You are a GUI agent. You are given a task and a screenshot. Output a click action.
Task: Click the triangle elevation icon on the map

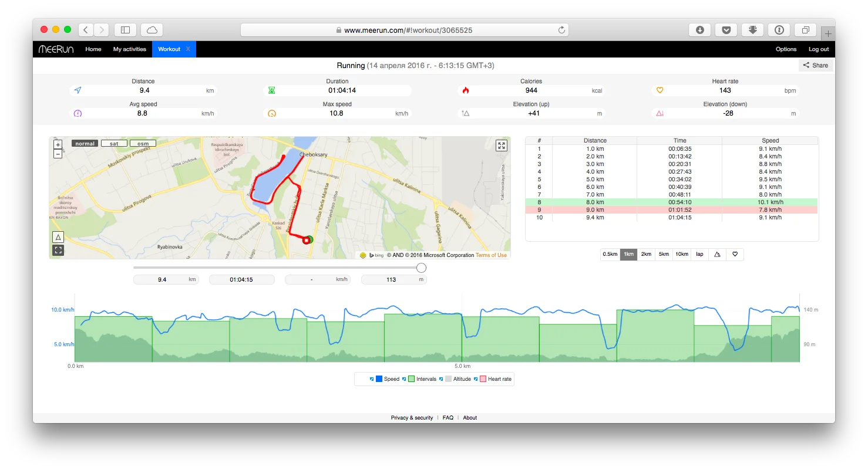58,237
